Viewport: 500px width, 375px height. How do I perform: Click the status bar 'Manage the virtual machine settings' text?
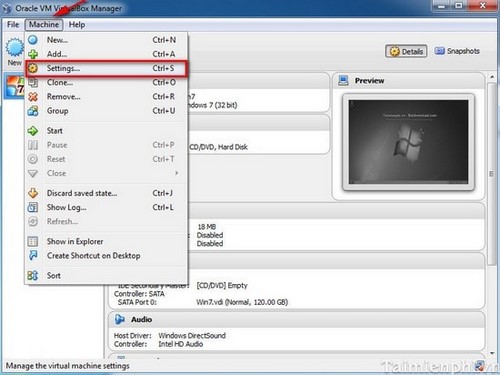click(68, 366)
